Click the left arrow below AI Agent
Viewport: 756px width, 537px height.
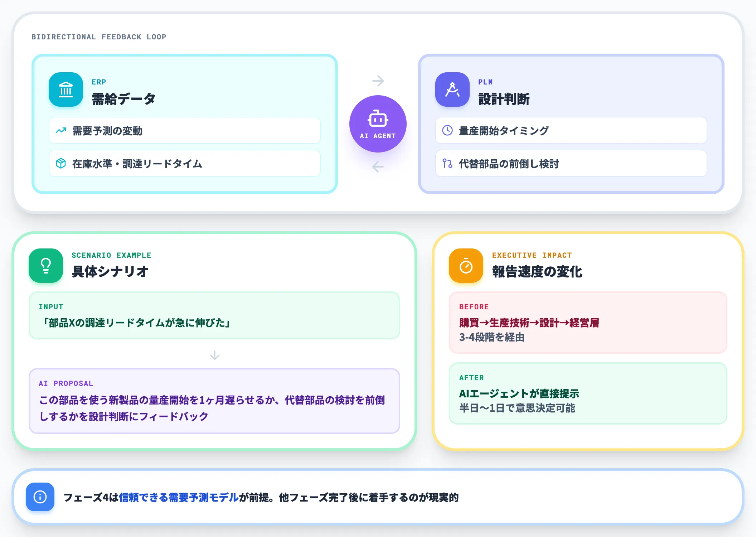378,167
